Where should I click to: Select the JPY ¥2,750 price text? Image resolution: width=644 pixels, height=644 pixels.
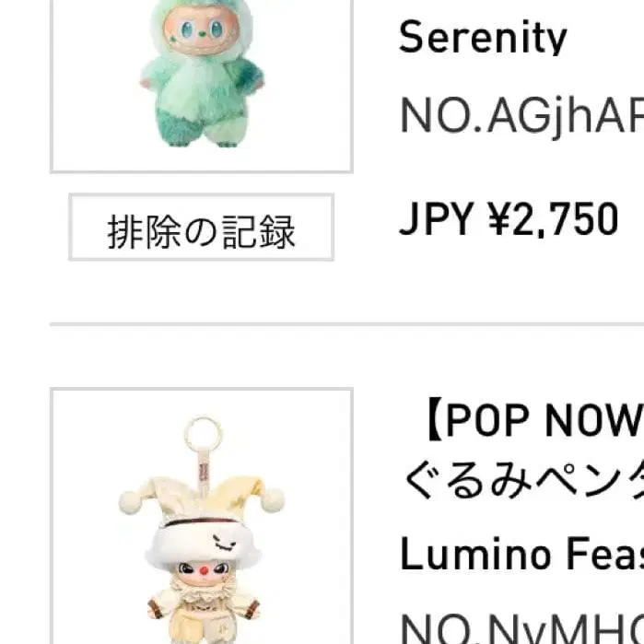coord(509,218)
